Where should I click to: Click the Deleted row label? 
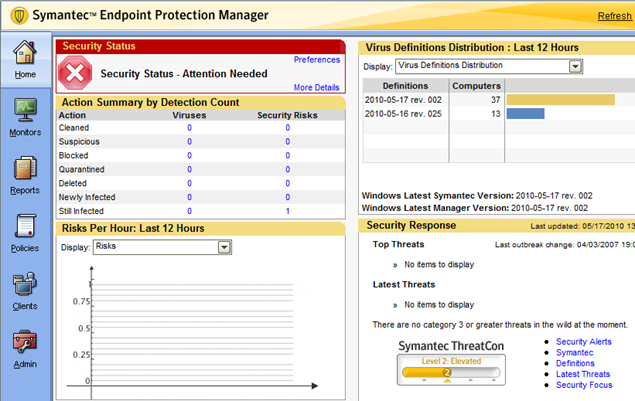pos(72,183)
